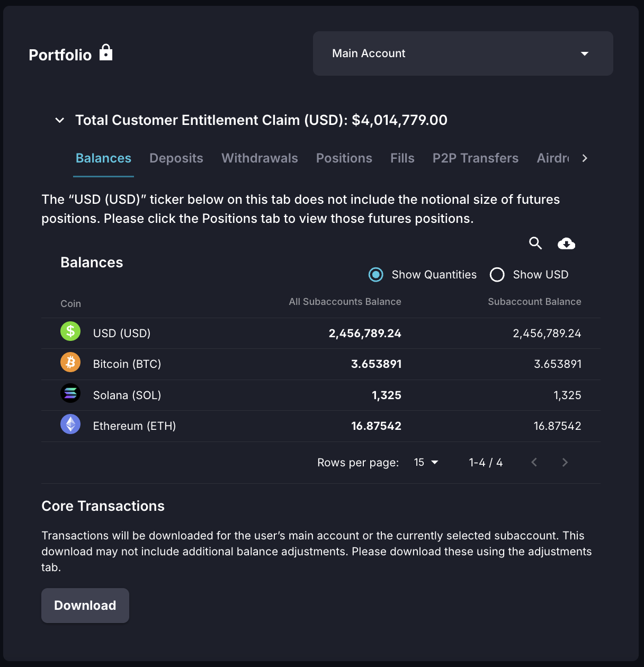Click the $4,014,779.00 total claim amount
644x667 pixels.
tap(399, 120)
